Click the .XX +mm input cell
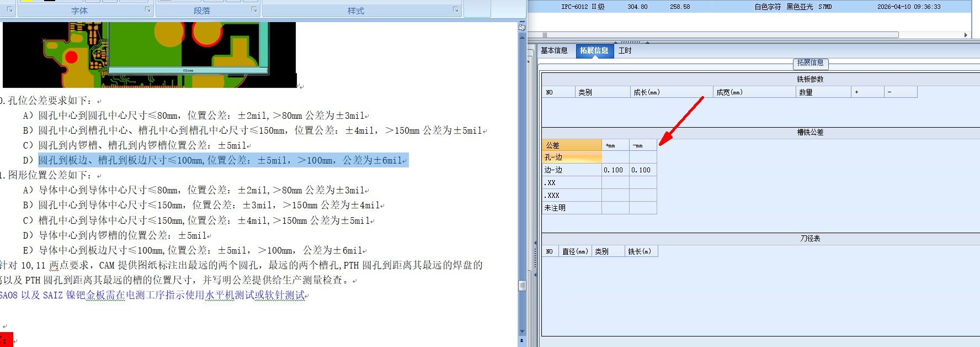Viewport: 980px width, 347px height. pos(615,183)
